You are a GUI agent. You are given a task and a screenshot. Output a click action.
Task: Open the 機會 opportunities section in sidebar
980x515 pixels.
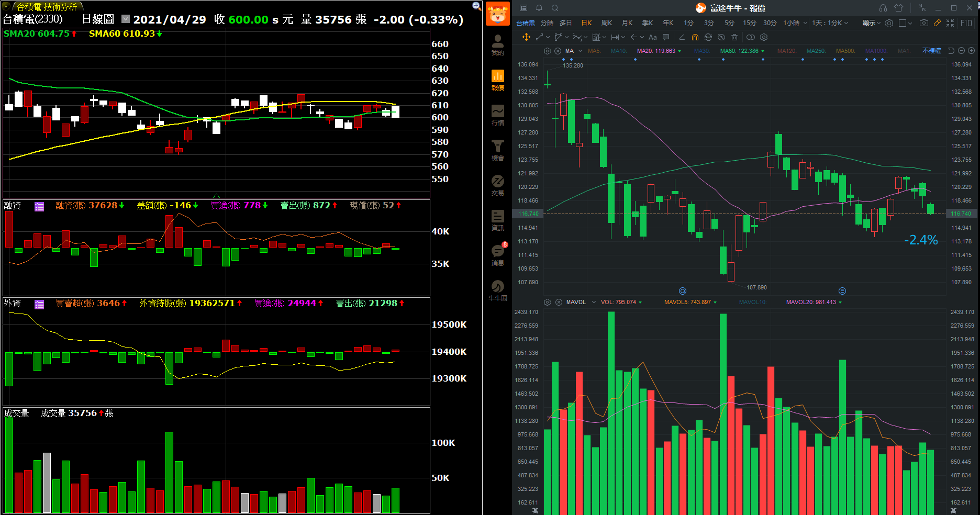click(x=497, y=150)
